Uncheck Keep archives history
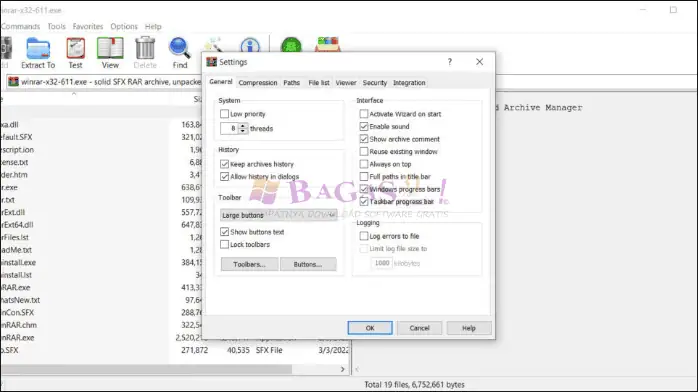The width and height of the screenshot is (698, 392). click(224, 164)
